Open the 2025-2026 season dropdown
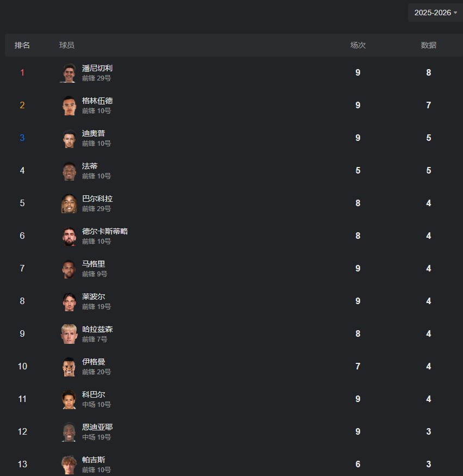463x476 pixels. 435,13
